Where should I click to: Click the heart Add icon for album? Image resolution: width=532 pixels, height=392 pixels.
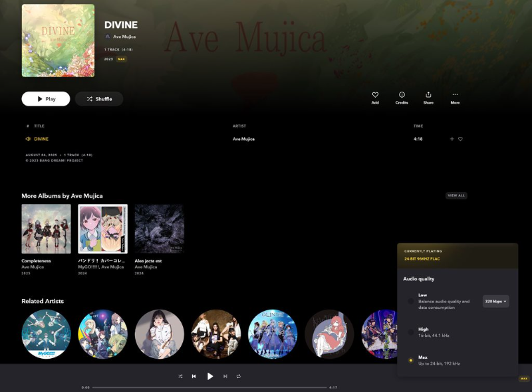[375, 95]
